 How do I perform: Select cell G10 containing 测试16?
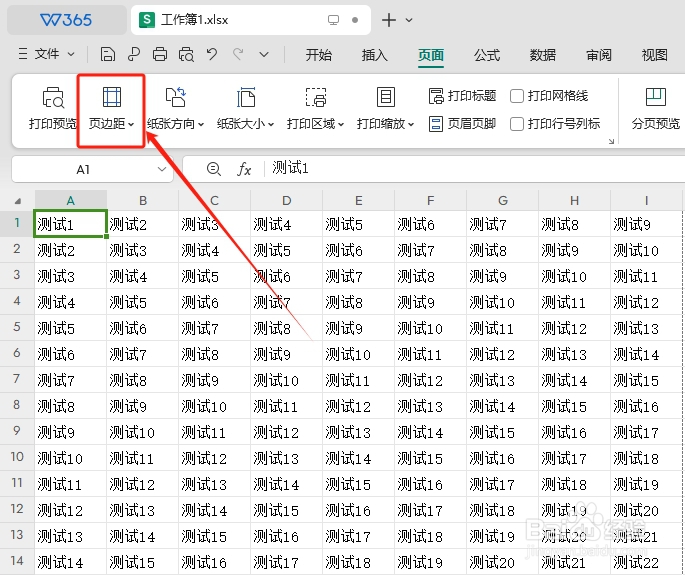503,458
